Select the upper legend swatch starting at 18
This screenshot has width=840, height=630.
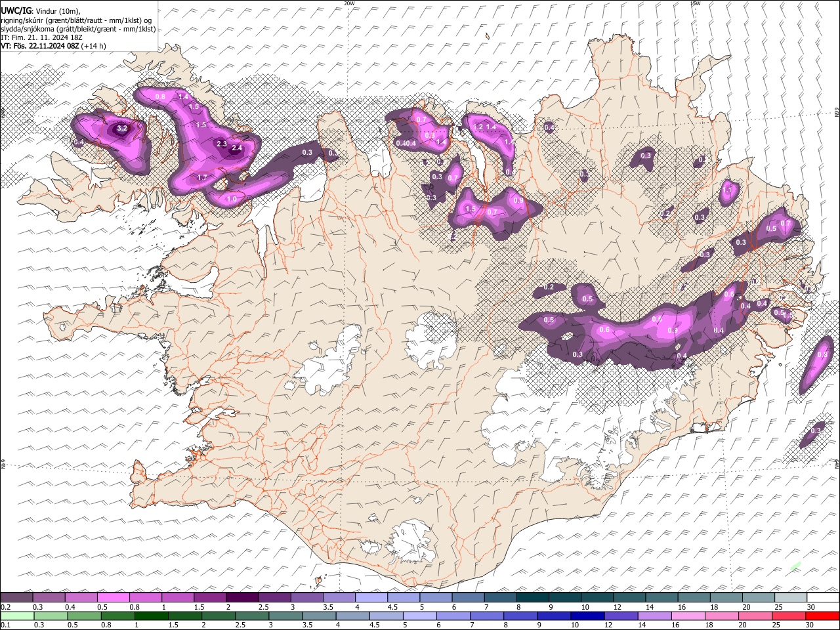tap(727, 597)
